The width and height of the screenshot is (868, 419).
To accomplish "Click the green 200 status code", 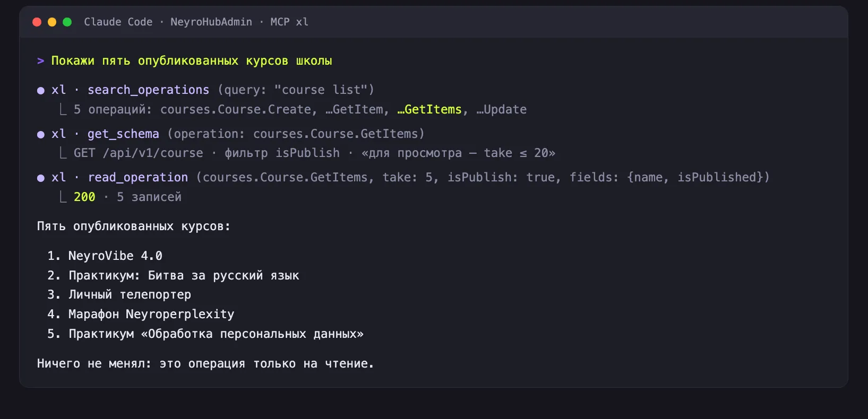I will coord(84,197).
